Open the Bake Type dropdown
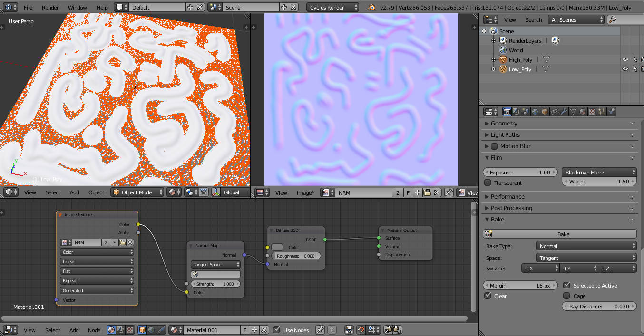This screenshot has width=644, height=336. (586, 246)
